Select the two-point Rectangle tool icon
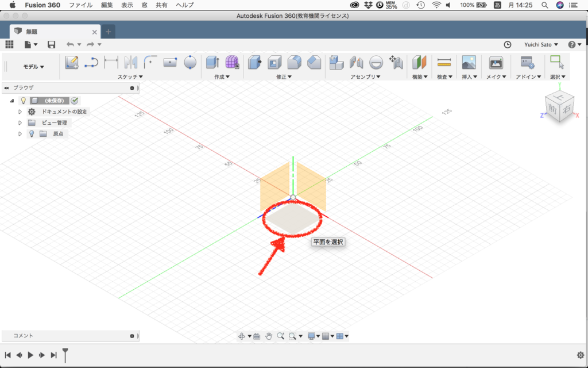The height and width of the screenshot is (368, 588). click(170, 62)
